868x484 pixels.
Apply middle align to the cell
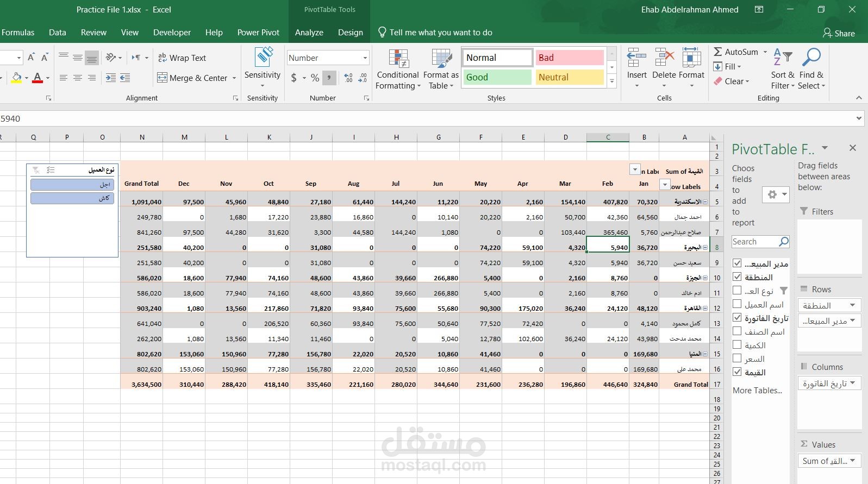(x=78, y=58)
